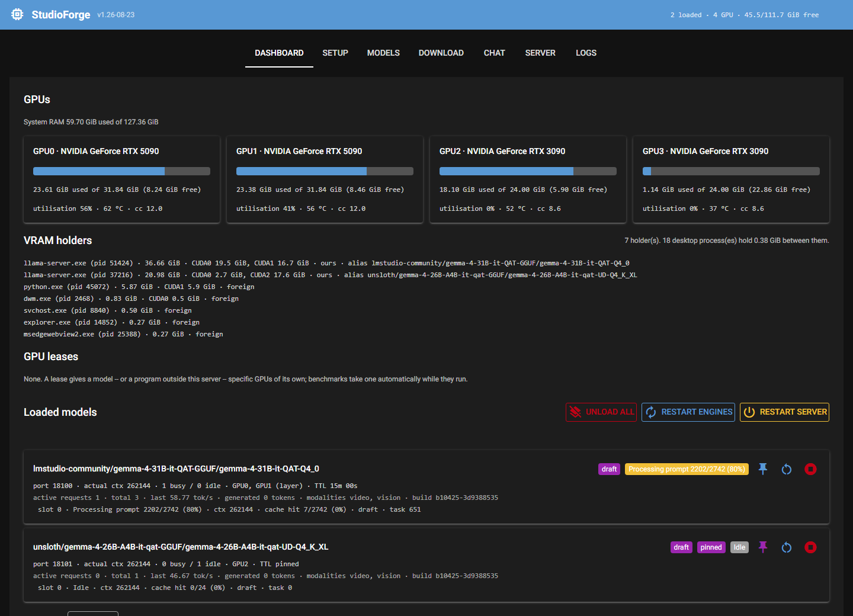Image resolution: width=853 pixels, height=616 pixels.
Task: Click '23.61 GiB used of 31.84 GiB' text
Action: [117, 190]
